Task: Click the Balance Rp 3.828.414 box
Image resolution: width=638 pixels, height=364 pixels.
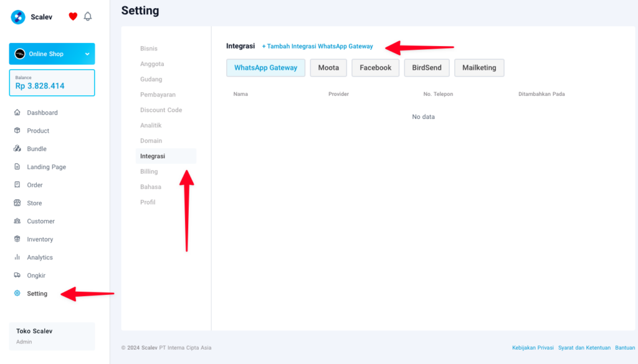Action: (52, 83)
